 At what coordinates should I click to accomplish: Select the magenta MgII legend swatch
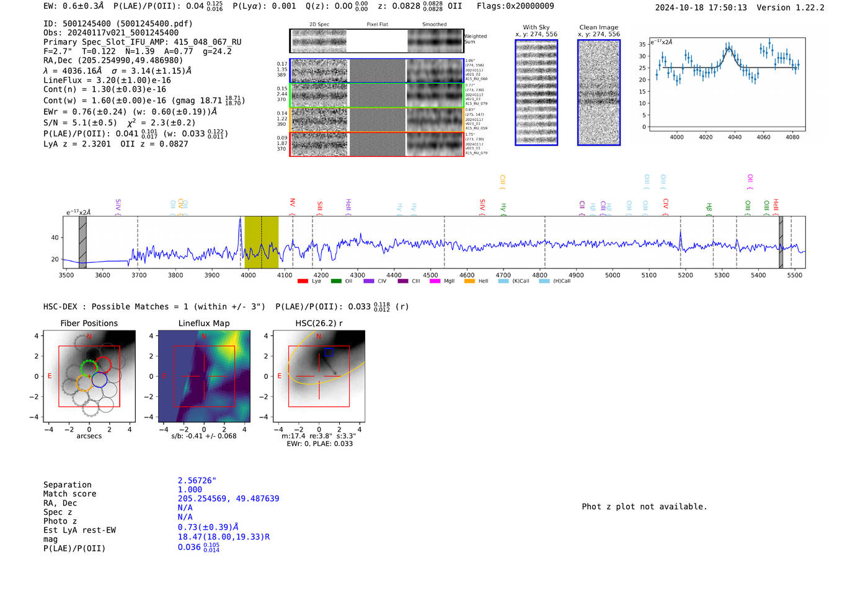tap(435, 282)
